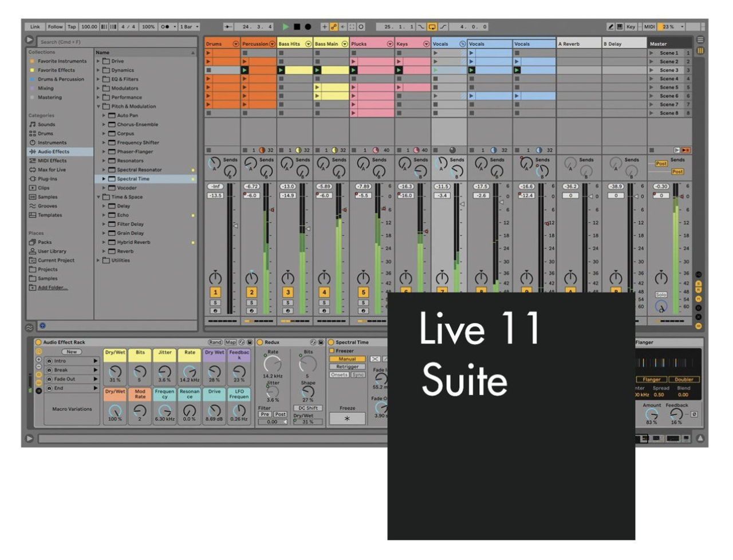Image resolution: width=733 pixels, height=560 pixels.
Task: Expand the Drive folder in the browser
Action: [x=98, y=61]
